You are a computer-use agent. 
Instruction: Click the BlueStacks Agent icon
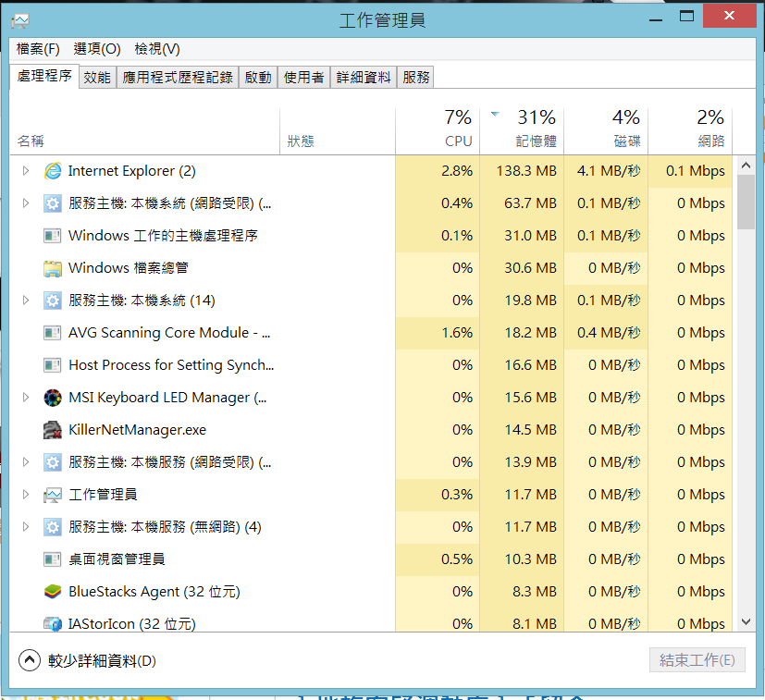tap(53, 592)
